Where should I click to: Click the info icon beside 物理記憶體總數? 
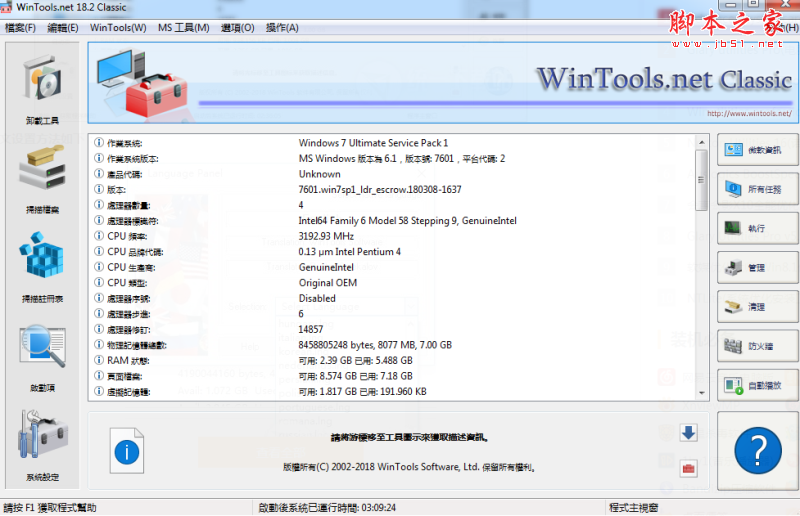click(99, 345)
